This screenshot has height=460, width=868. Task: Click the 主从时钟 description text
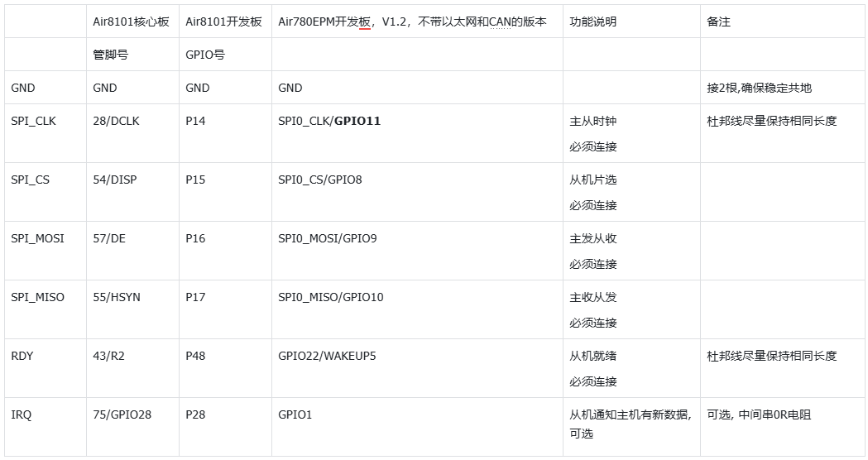(593, 121)
